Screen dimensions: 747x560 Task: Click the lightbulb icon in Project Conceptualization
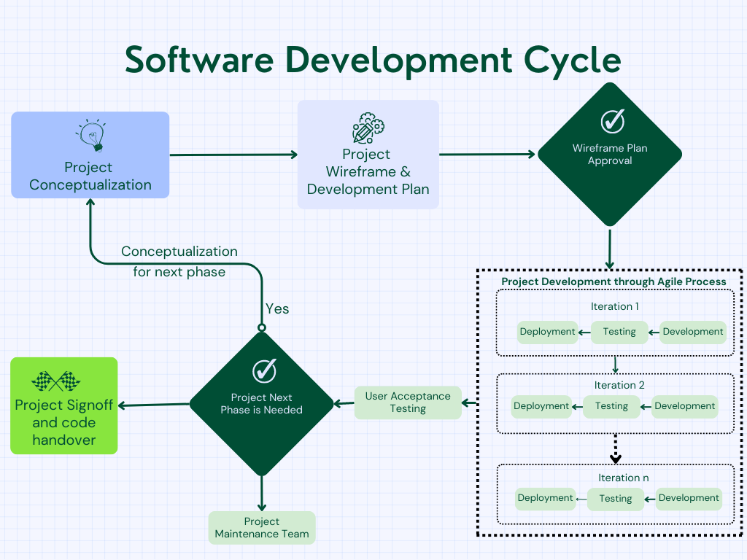pos(91,136)
